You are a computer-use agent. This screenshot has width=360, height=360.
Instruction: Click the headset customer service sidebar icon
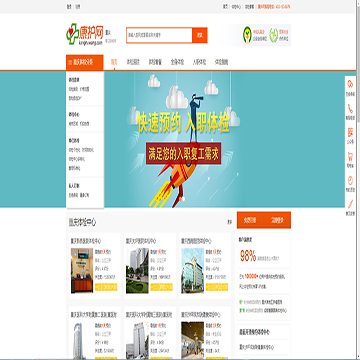(x=350, y=84)
